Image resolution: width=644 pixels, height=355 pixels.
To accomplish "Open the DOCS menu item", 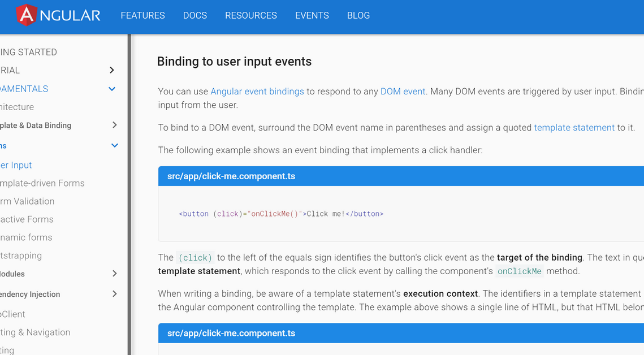I will click(x=195, y=15).
